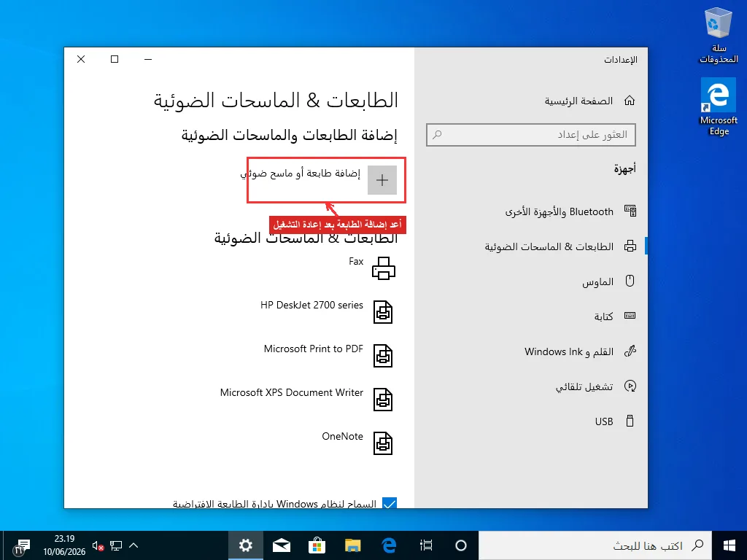The image size is (747, 560).
Task: Open Cortana circle in taskbar
Action: (461, 545)
